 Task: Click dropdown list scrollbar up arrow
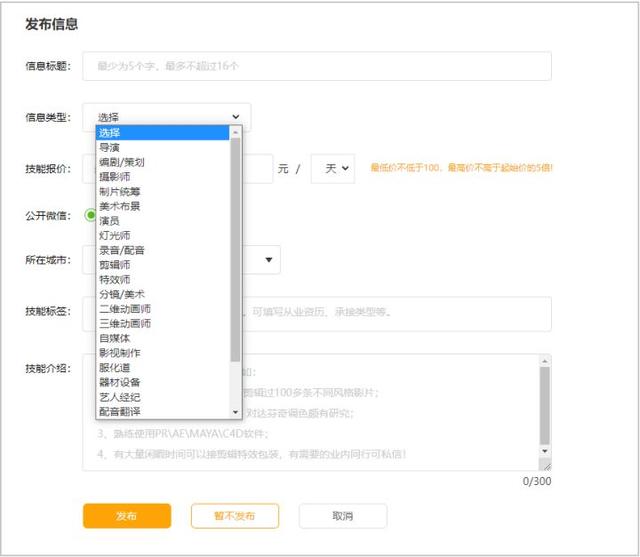pyautogui.click(x=235, y=132)
